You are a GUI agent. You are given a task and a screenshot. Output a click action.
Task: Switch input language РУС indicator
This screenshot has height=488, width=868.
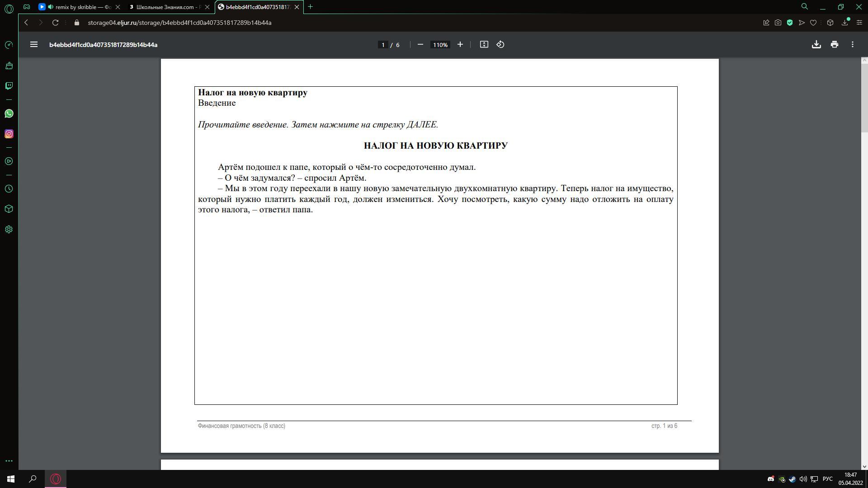[x=828, y=479]
